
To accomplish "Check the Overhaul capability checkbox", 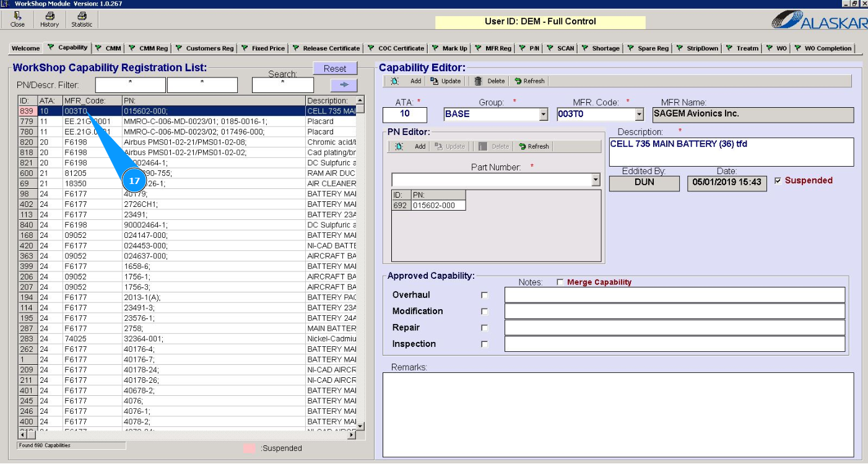I will pyautogui.click(x=485, y=295).
